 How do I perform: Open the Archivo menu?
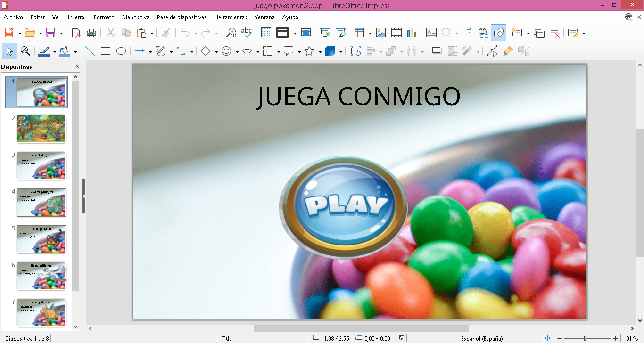[13, 17]
